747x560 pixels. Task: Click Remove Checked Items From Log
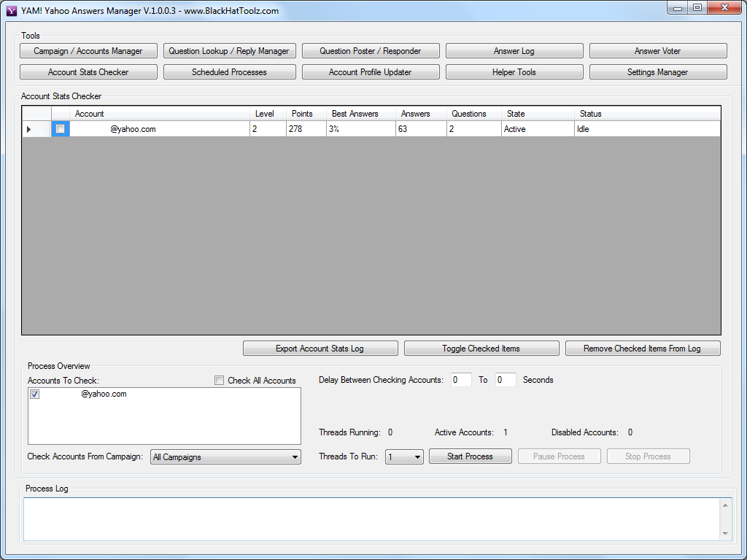[642, 349]
